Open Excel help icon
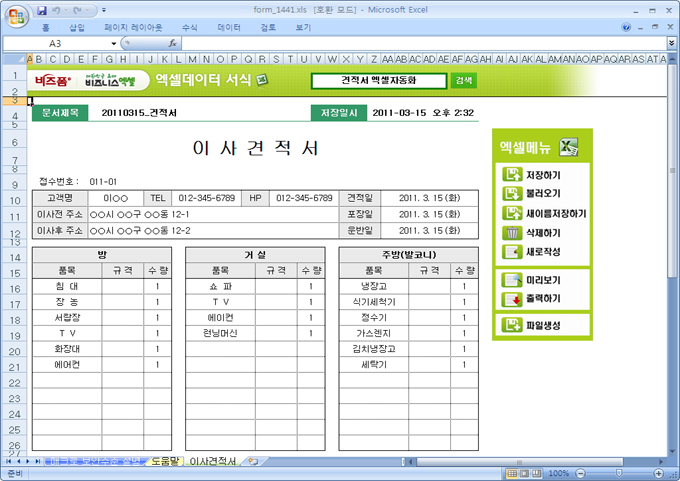The image size is (680, 481). 626,27
